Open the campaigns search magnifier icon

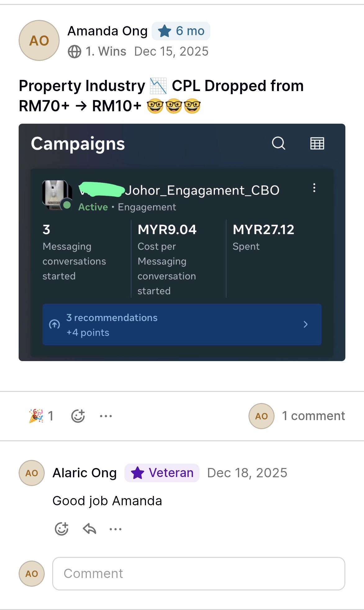click(x=279, y=143)
